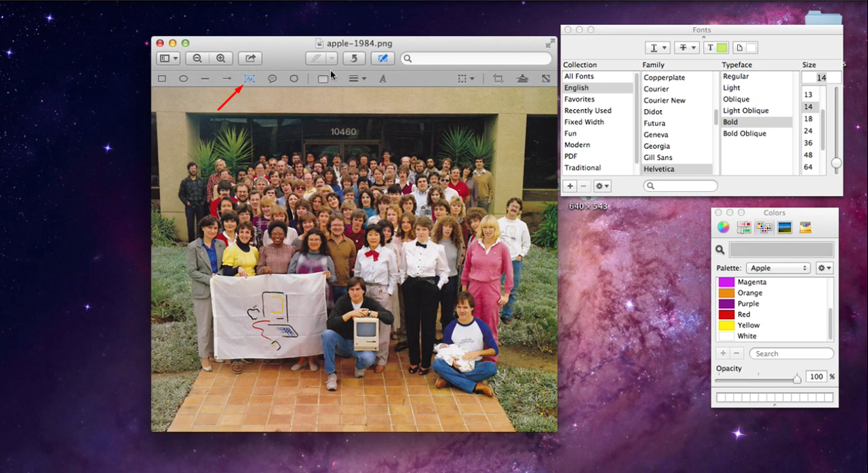Click the Share button in Preview
This screenshot has height=473, width=868.
coord(250,58)
